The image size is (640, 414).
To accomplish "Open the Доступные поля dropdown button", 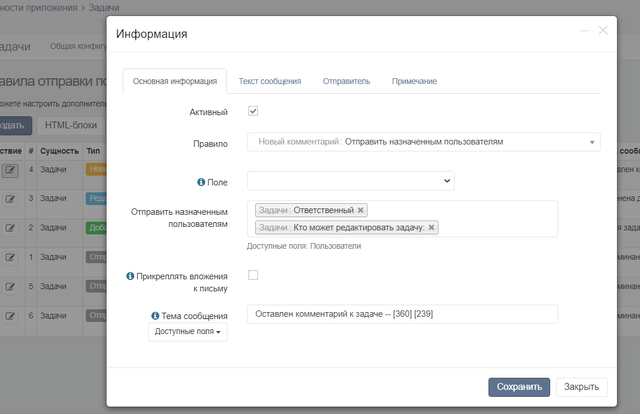I will [x=188, y=332].
